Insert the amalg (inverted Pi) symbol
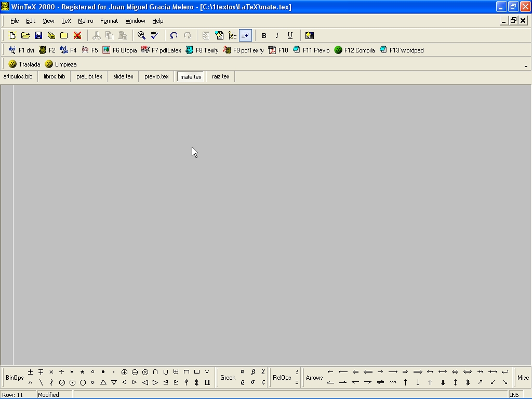 (207, 383)
